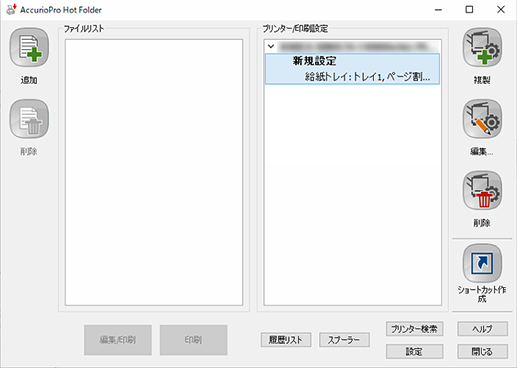This screenshot has width=517, height=368.
Task: Click the AccurioPro Hot Folder title bar icon
Action: [11, 9]
